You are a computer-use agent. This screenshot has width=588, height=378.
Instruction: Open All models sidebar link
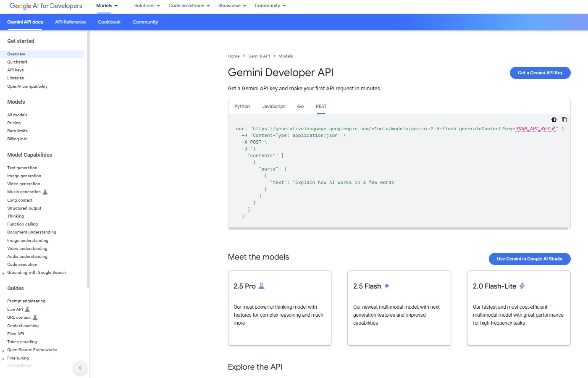[x=17, y=115]
